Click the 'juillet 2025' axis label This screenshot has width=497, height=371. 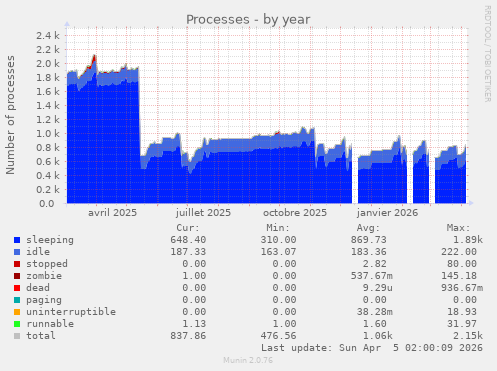coord(203,213)
